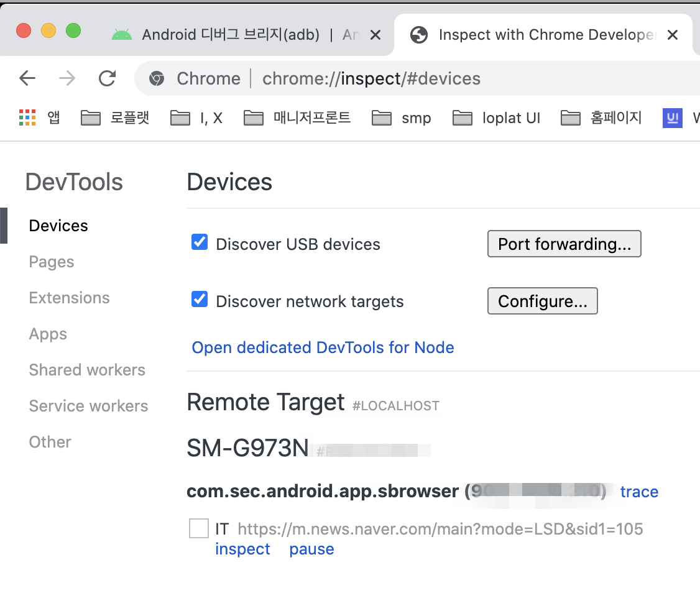Open the 홈페이지 bookmark folder

601,118
